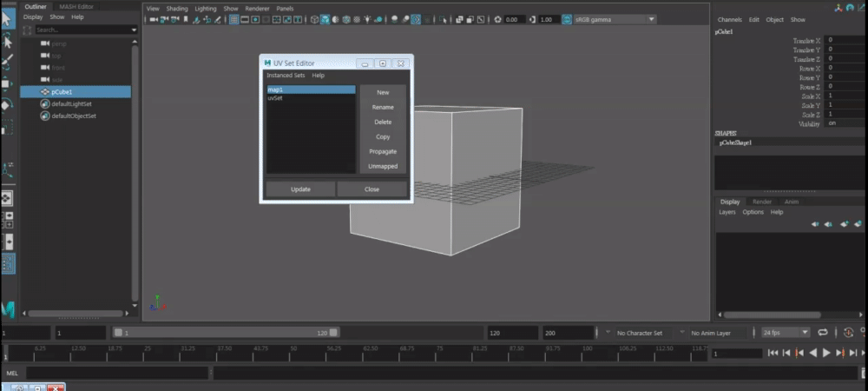Open the viewport Panels menu
This screenshot has height=391, width=868.
tap(285, 9)
